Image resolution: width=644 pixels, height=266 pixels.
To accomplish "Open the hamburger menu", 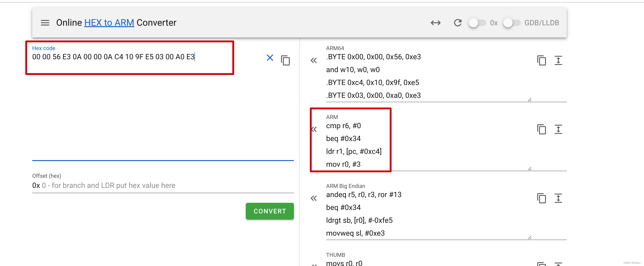I will pyautogui.click(x=45, y=23).
